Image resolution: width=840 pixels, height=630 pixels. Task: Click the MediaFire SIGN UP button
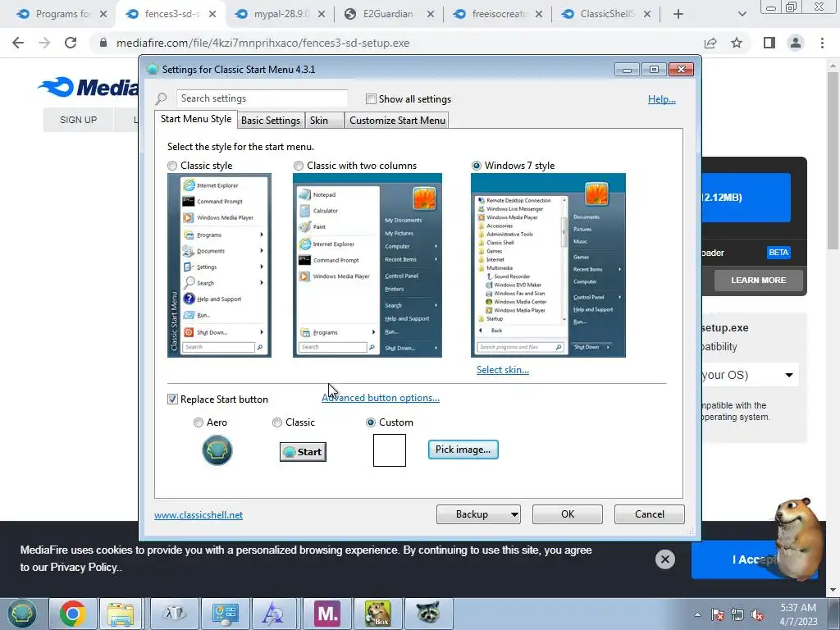pos(78,120)
